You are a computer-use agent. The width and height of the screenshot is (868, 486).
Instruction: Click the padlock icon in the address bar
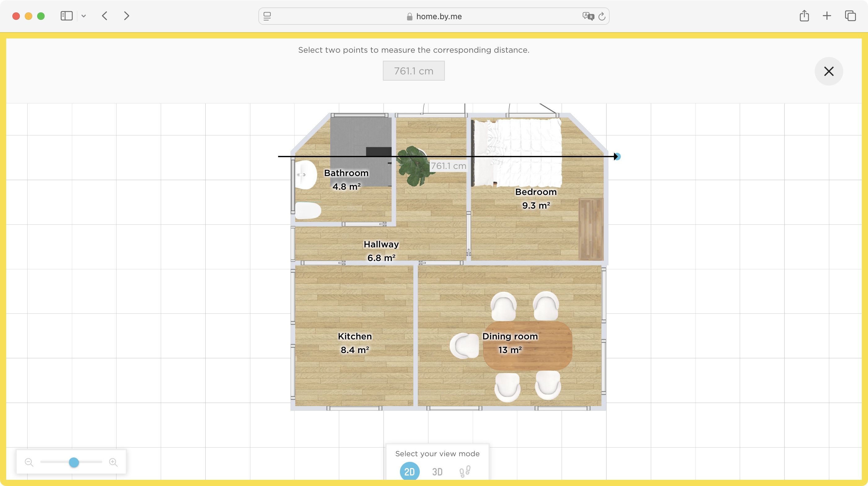[410, 16]
